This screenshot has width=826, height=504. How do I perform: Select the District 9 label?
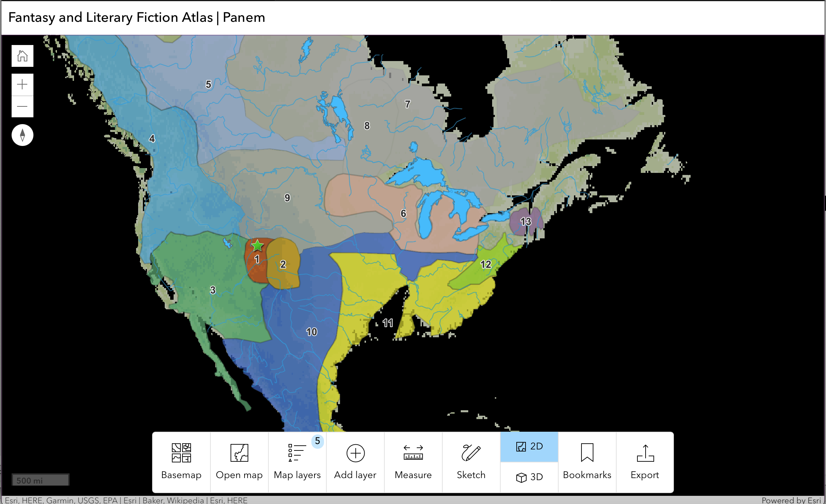click(287, 198)
